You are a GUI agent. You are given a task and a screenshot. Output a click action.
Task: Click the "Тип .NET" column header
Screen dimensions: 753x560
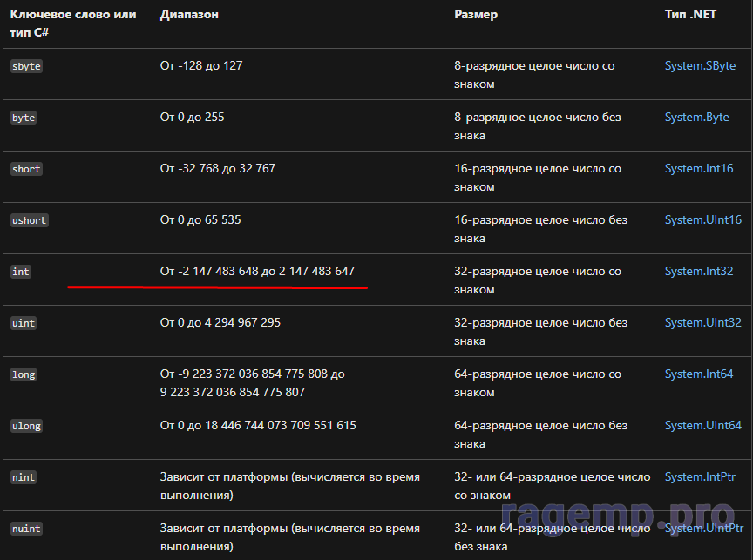[690, 16]
